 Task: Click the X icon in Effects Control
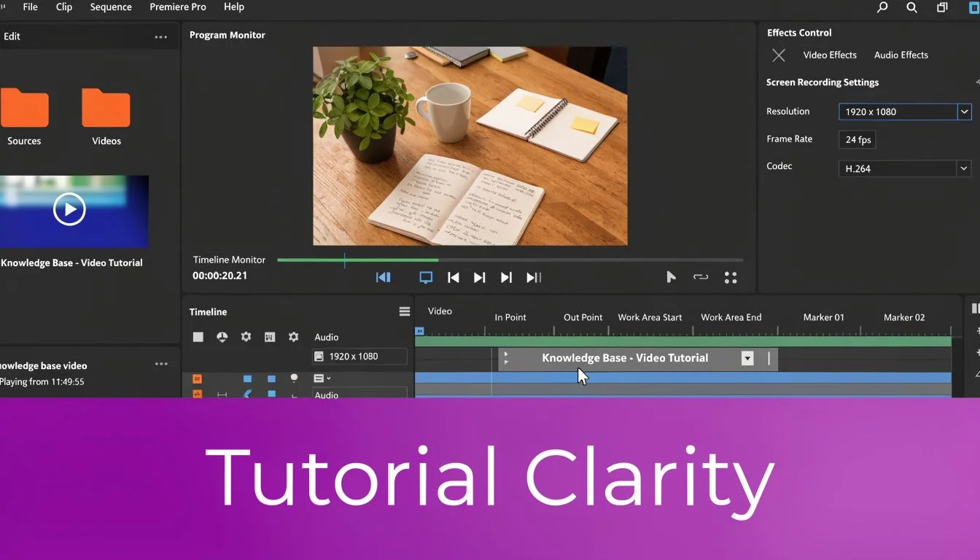point(779,55)
